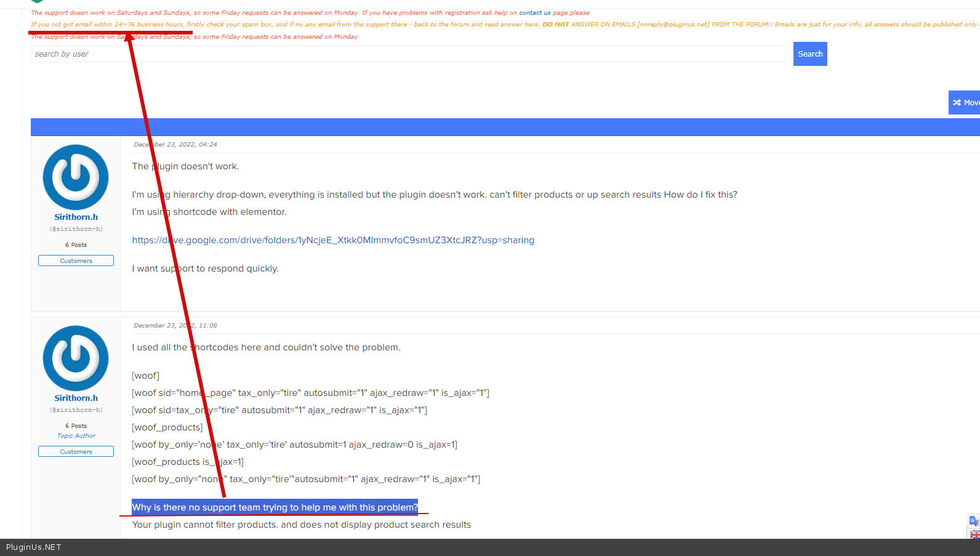
Task: Select the UK flag language icon
Action: point(974,534)
